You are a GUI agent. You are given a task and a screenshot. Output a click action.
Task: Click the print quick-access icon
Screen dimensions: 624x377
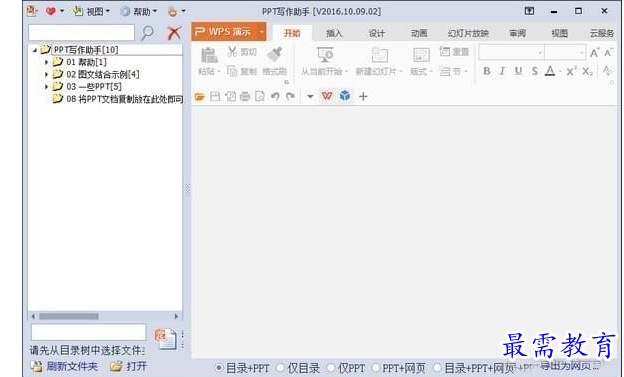[245, 96]
